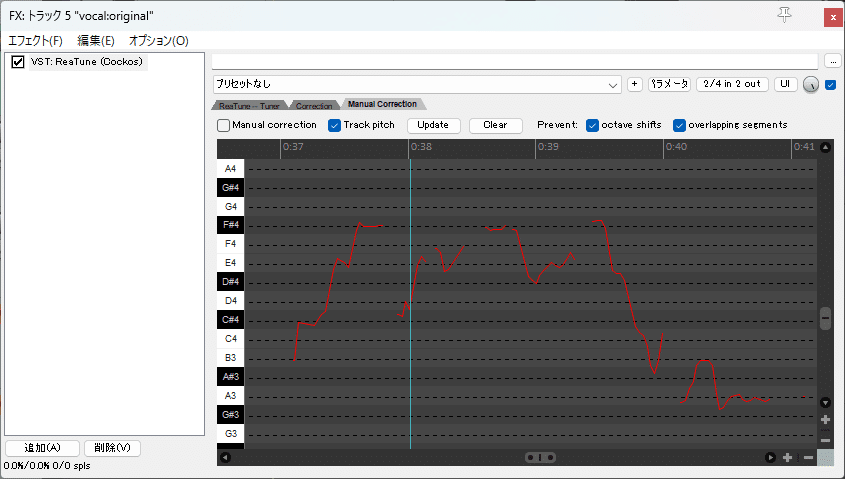Click the comment input field at top
The height and width of the screenshot is (479, 845).
coord(515,61)
